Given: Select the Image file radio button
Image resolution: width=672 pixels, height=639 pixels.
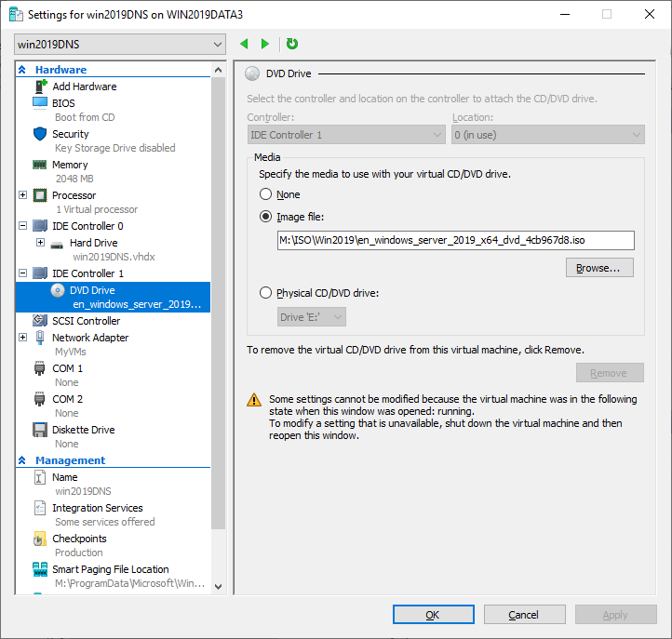Looking at the screenshot, I should click(x=265, y=217).
